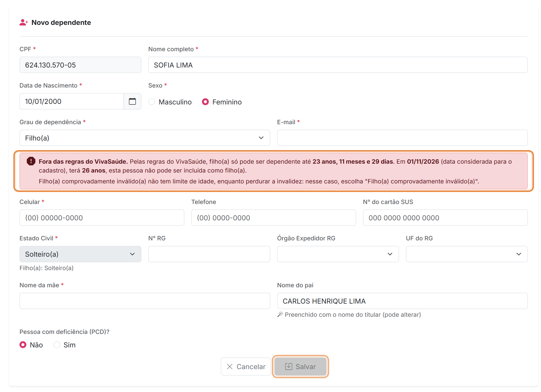Select Masculino sex option
The height and width of the screenshot is (392, 541).
[x=152, y=102]
